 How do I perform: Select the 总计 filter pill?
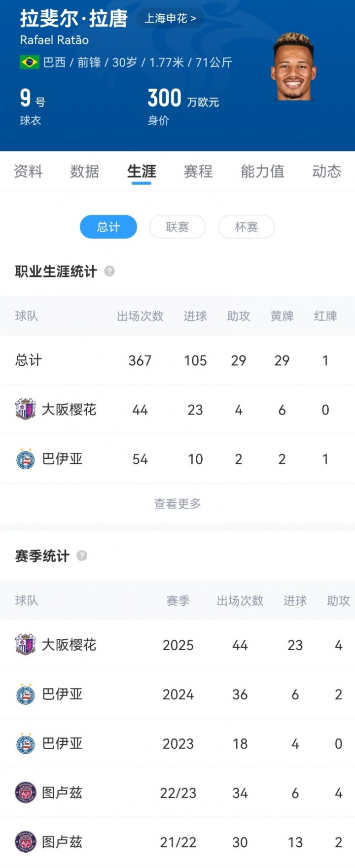coord(108,227)
